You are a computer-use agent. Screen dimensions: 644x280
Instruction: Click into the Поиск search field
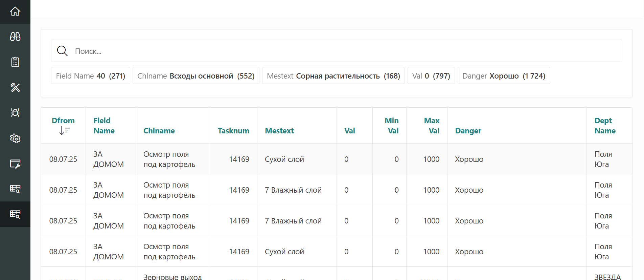pyautogui.click(x=338, y=51)
